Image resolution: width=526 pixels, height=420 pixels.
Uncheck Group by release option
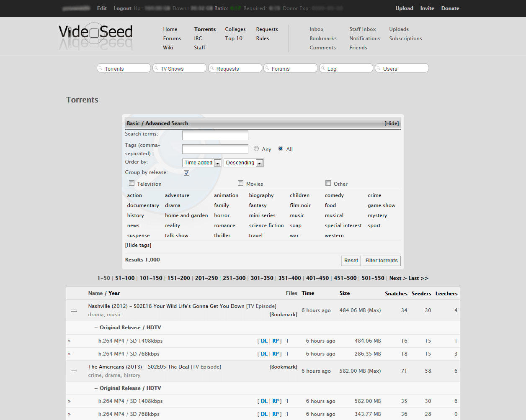186,173
